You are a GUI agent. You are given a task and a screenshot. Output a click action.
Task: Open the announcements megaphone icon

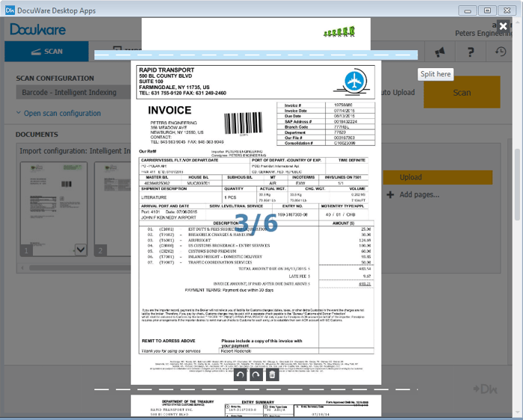click(x=440, y=52)
